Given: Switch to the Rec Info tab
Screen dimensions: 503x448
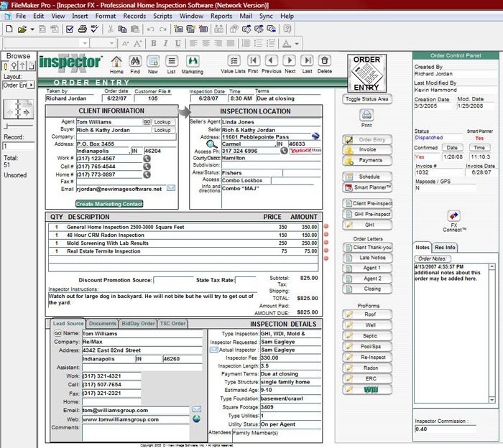Looking at the screenshot, I should click(446, 248).
